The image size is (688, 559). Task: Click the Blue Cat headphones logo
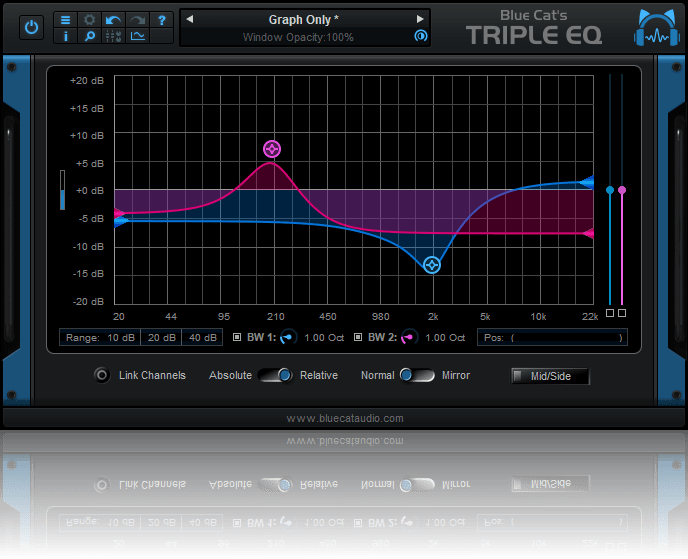click(x=656, y=28)
